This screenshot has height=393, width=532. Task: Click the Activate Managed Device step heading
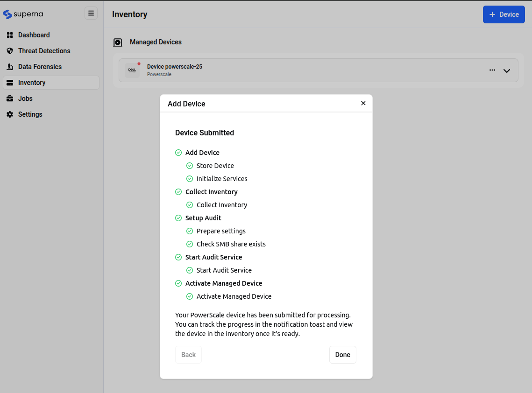224,283
